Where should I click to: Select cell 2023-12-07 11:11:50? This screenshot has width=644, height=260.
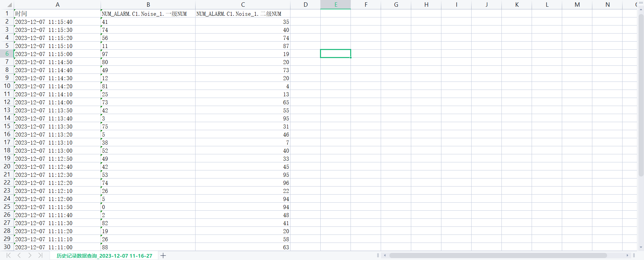(x=57, y=207)
